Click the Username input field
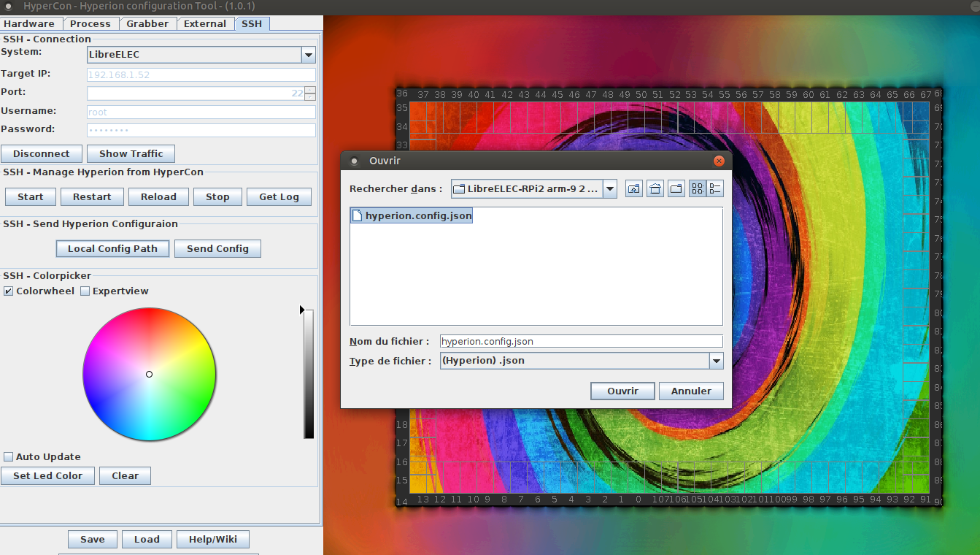Viewport: 980px width, 555px height. point(201,112)
